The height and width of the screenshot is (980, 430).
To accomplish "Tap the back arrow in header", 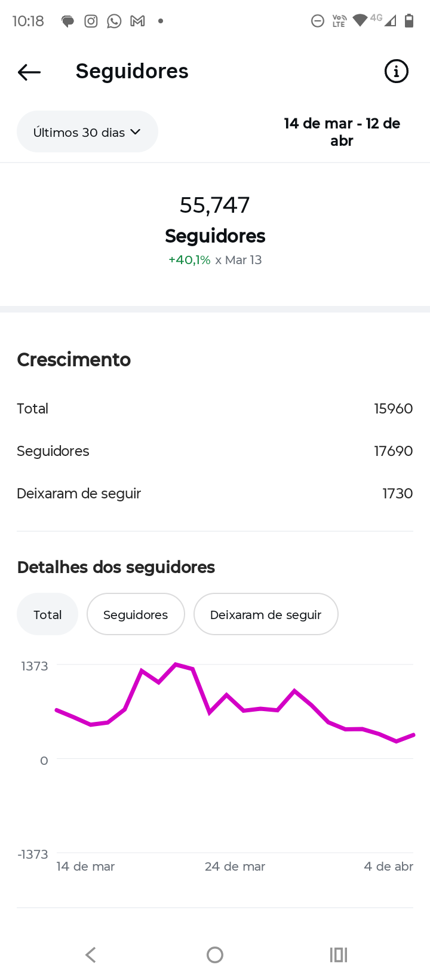I will [x=29, y=72].
